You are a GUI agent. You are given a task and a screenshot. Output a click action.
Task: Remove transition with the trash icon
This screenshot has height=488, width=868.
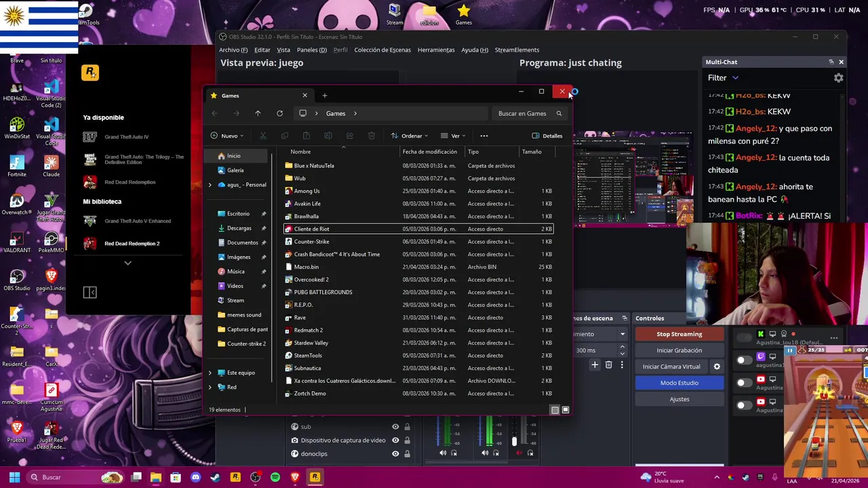coord(608,365)
